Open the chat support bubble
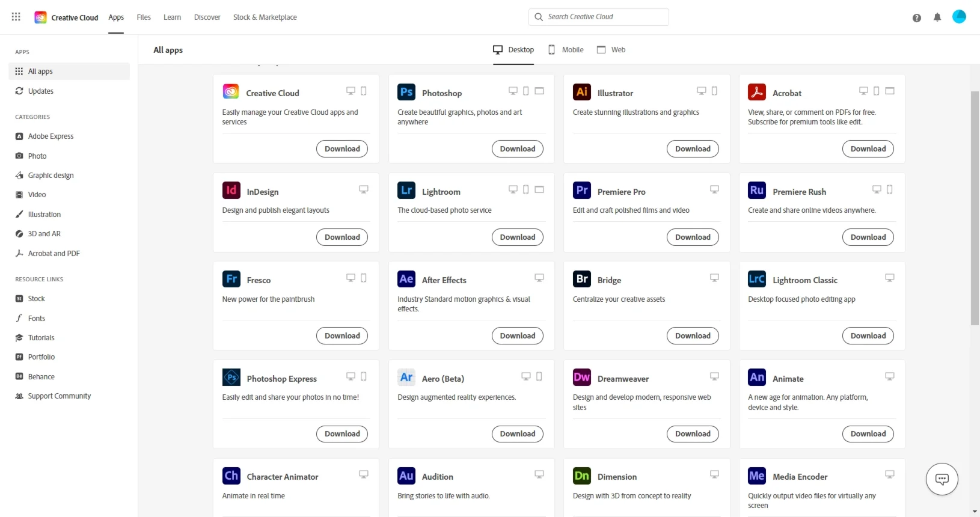Screen dimensions: 980x517 pos(942,479)
